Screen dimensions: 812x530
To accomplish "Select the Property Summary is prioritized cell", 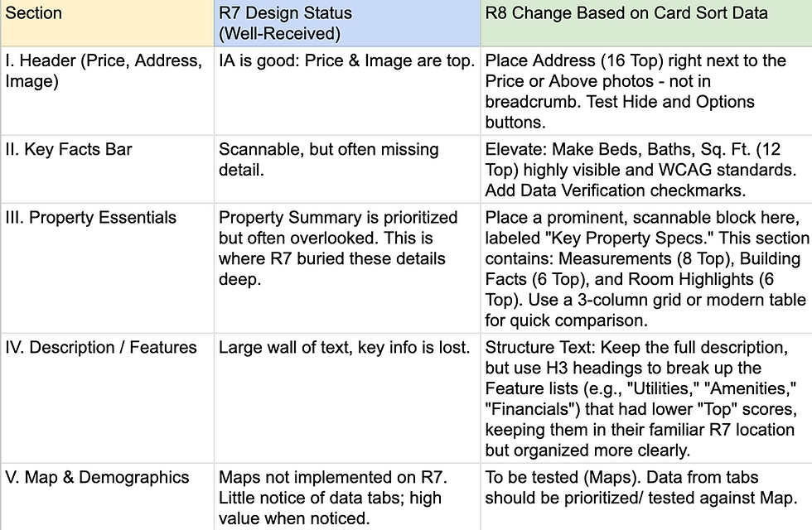I will pyautogui.click(x=347, y=268).
